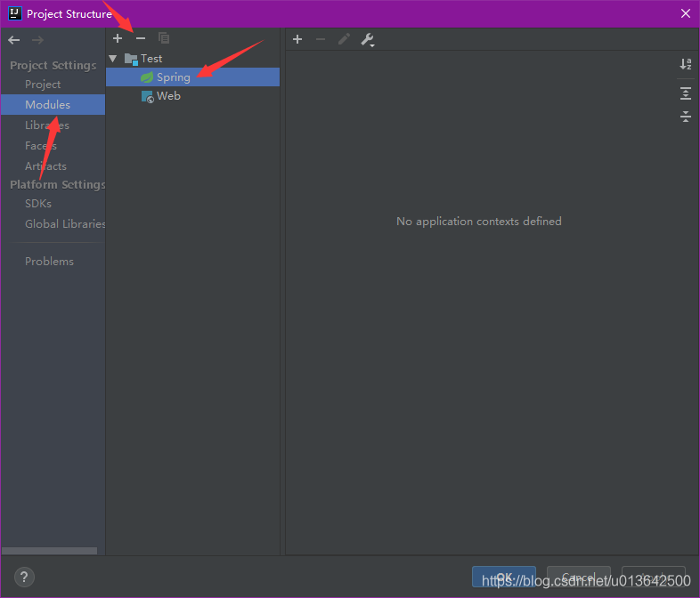Click the edit pencil icon
Viewport: 700px width, 598px height.
click(x=344, y=39)
